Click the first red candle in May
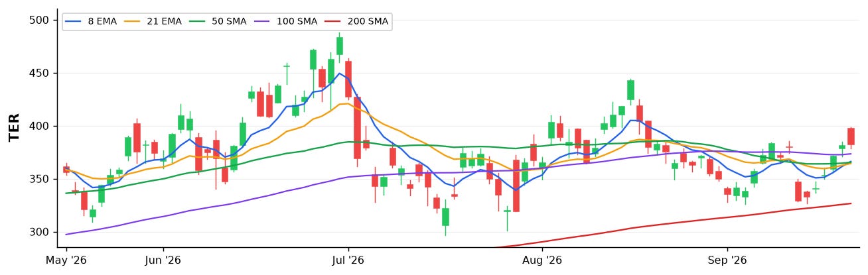Viewport: 868px width, 275px height. pos(66,170)
